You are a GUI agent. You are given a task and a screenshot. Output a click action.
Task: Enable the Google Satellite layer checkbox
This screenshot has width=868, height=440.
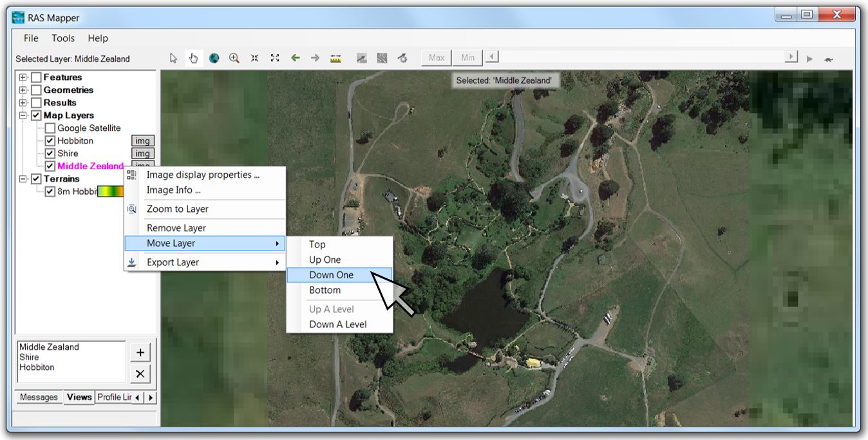(50, 128)
